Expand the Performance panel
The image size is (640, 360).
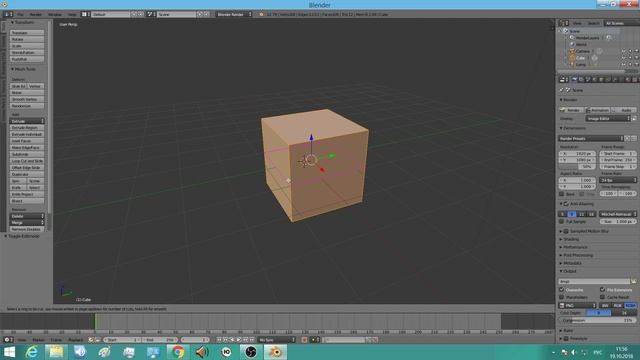[575, 247]
